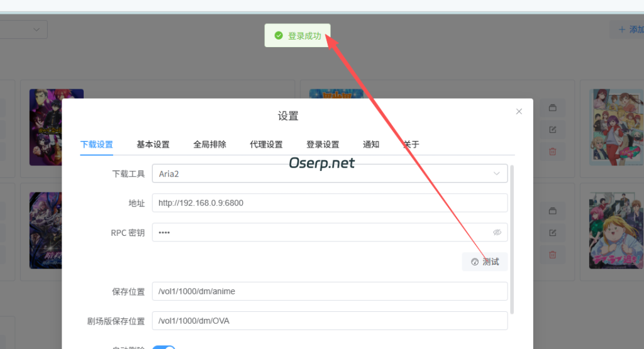Click the bottom-right anime poster thumbnail
The height and width of the screenshot is (349, 644).
point(616,230)
